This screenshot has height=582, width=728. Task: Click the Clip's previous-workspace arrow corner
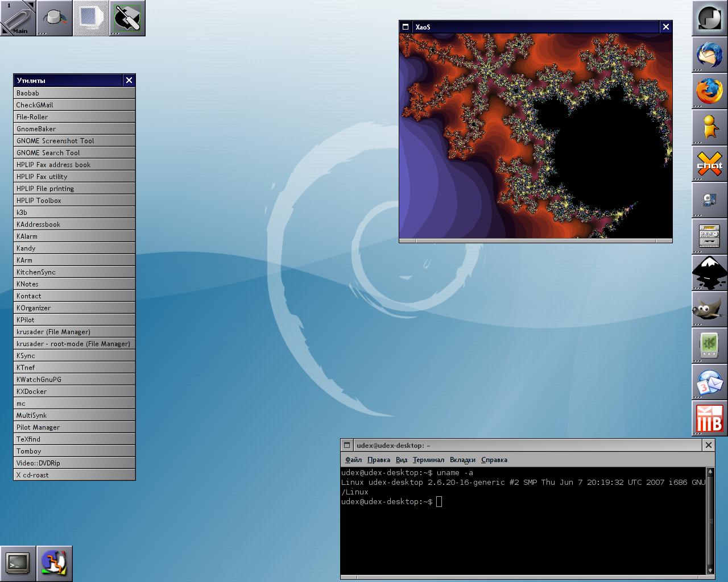click(x=5, y=31)
